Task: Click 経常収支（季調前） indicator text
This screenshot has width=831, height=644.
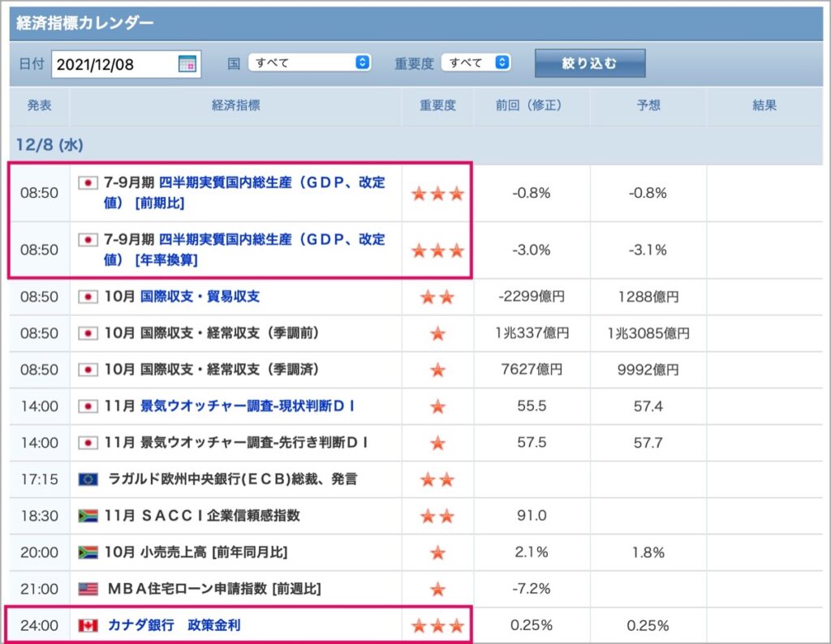Action: (x=230, y=333)
